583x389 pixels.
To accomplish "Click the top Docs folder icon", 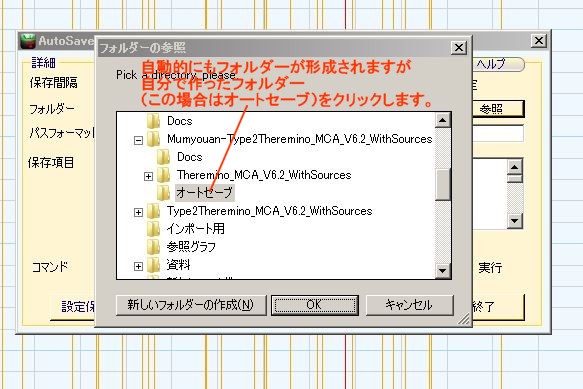I will (153, 121).
